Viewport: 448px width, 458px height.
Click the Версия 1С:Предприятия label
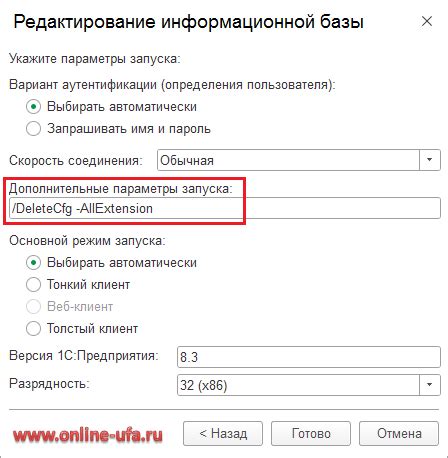coord(84,356)
